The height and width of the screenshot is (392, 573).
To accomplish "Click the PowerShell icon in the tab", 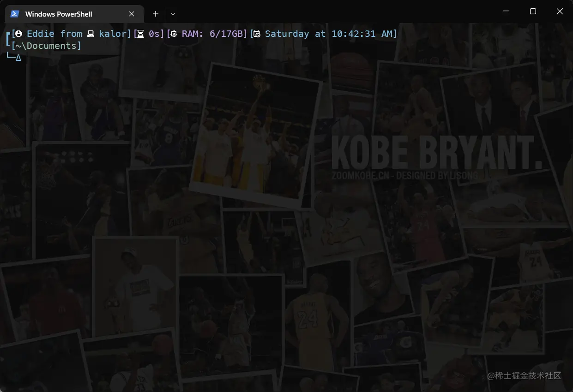I will point(15,14).
